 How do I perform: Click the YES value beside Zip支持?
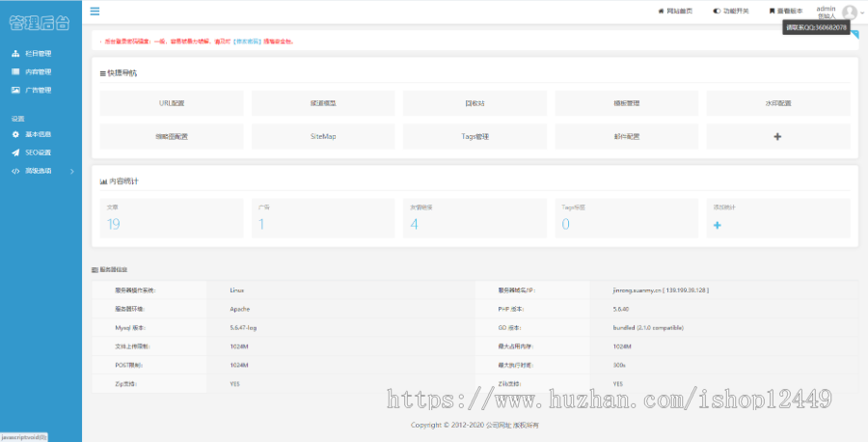click(234, 384)
